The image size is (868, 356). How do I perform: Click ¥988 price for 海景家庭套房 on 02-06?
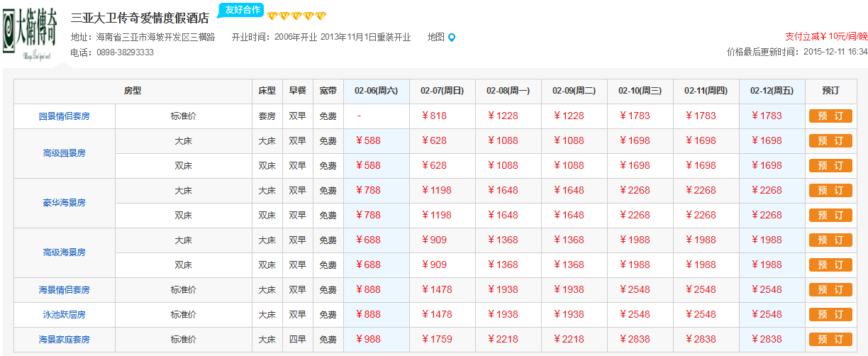tap(368, 340)
